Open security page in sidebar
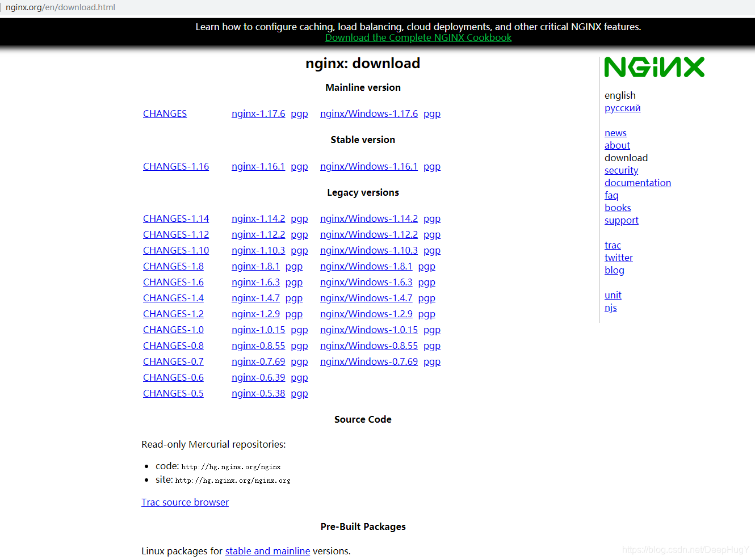The image size is (755, 560). [x=621, y=170]
